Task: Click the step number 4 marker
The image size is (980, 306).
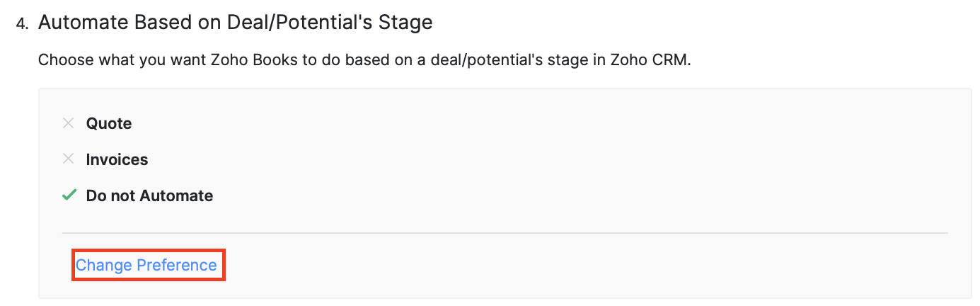Action: 23,23
